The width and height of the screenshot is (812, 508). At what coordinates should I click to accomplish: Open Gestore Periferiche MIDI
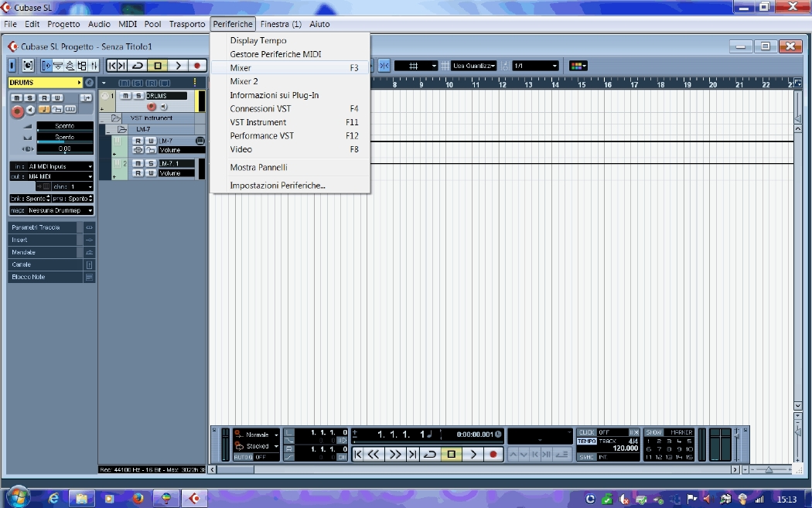point(290,54)
